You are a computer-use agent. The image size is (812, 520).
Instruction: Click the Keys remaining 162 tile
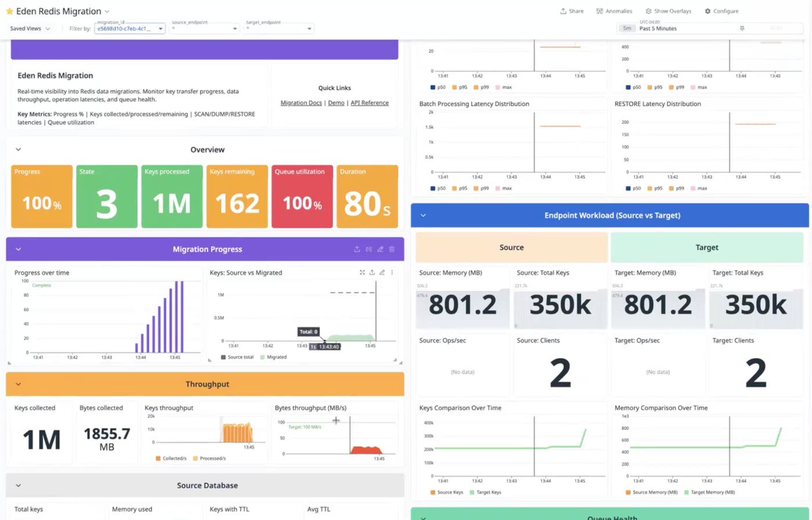coord(237,196)
